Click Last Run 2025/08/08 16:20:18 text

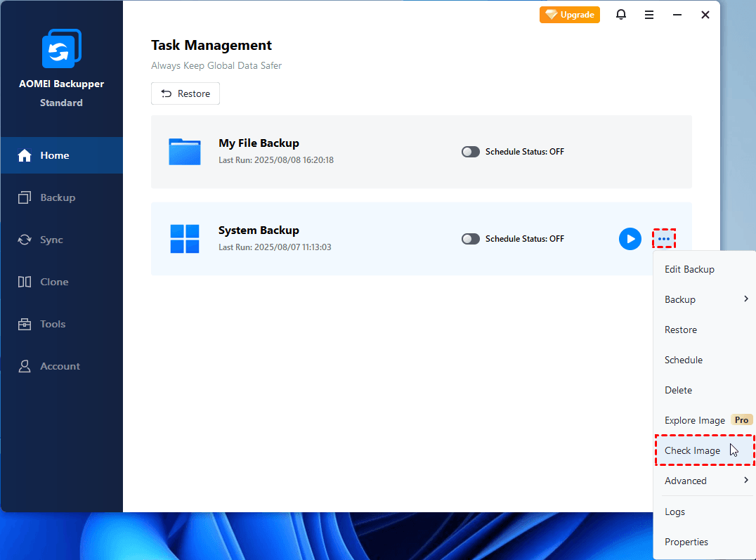[x=276, y=160]
